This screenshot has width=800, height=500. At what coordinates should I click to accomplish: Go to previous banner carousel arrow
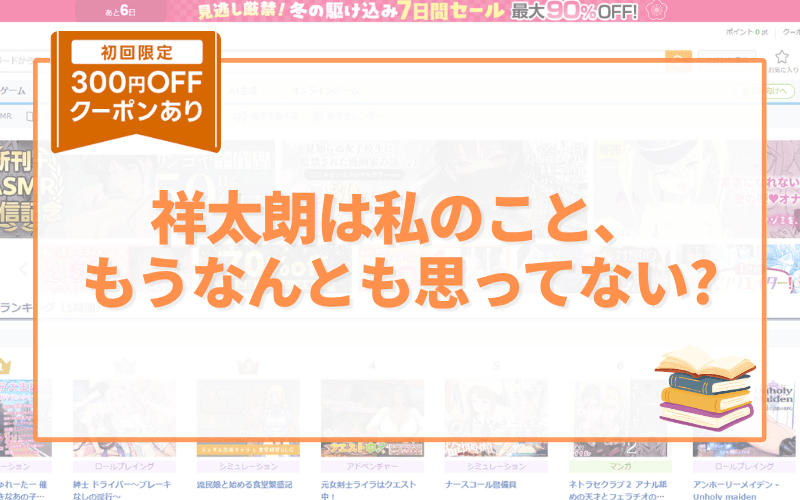23,269
